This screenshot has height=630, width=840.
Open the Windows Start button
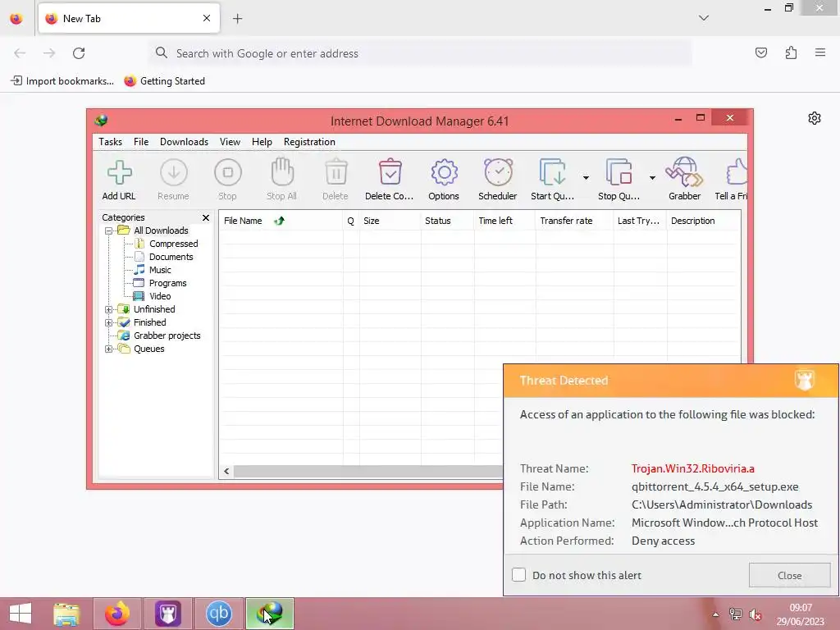pyautogui.click(x=21, y=614)
